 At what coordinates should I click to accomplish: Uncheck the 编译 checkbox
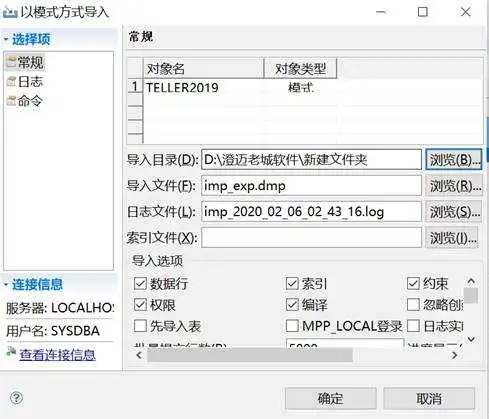pyautogui.click(x=292, y=305)
